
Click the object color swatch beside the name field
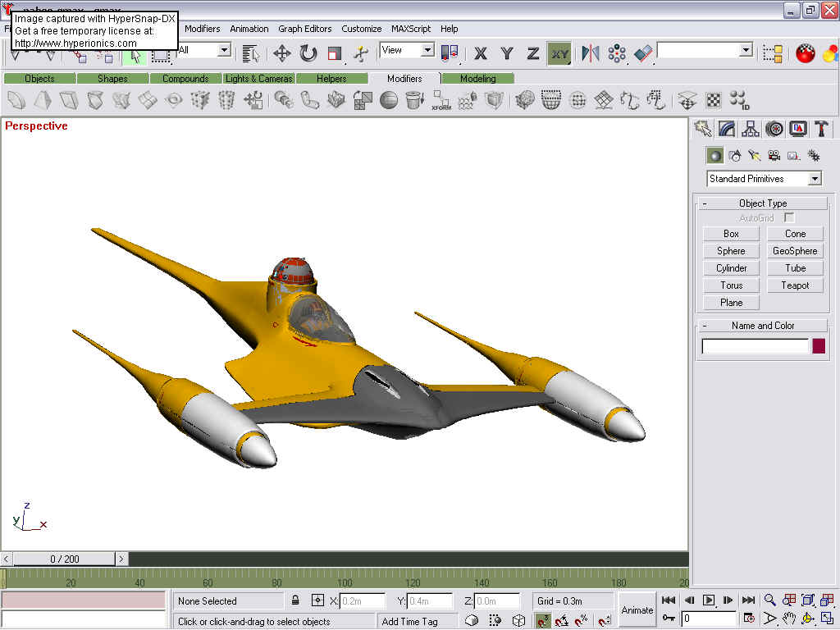[x=819, y=346]
